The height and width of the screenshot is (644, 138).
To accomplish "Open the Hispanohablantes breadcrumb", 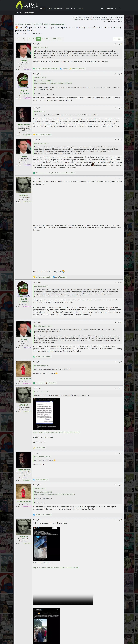I will click(x=57, y=24).
